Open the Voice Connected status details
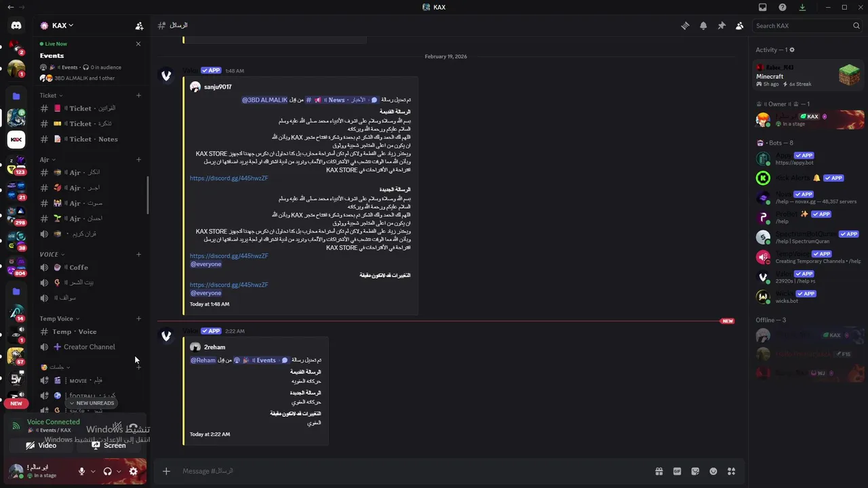868x488 pixels. 53,422
